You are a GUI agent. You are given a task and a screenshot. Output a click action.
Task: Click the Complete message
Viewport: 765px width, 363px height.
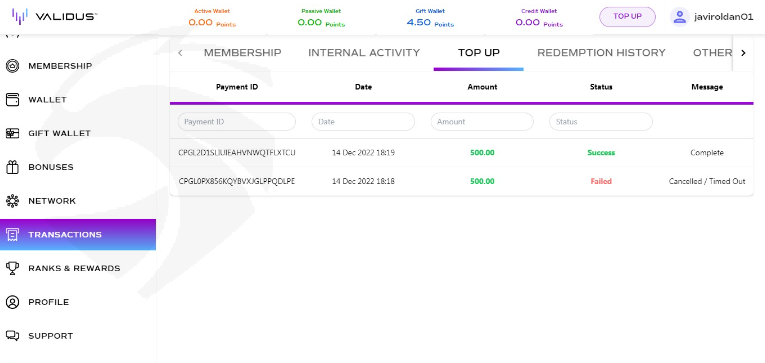[707, 153]
